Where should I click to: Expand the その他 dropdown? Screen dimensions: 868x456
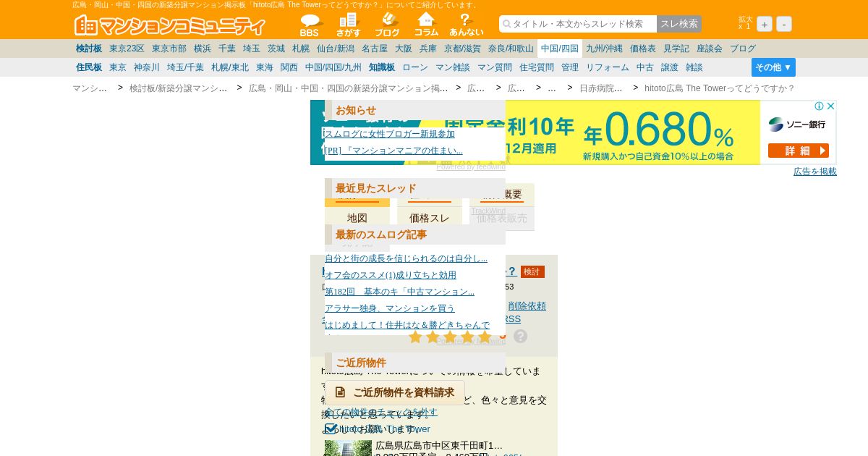tap(773, 67)
